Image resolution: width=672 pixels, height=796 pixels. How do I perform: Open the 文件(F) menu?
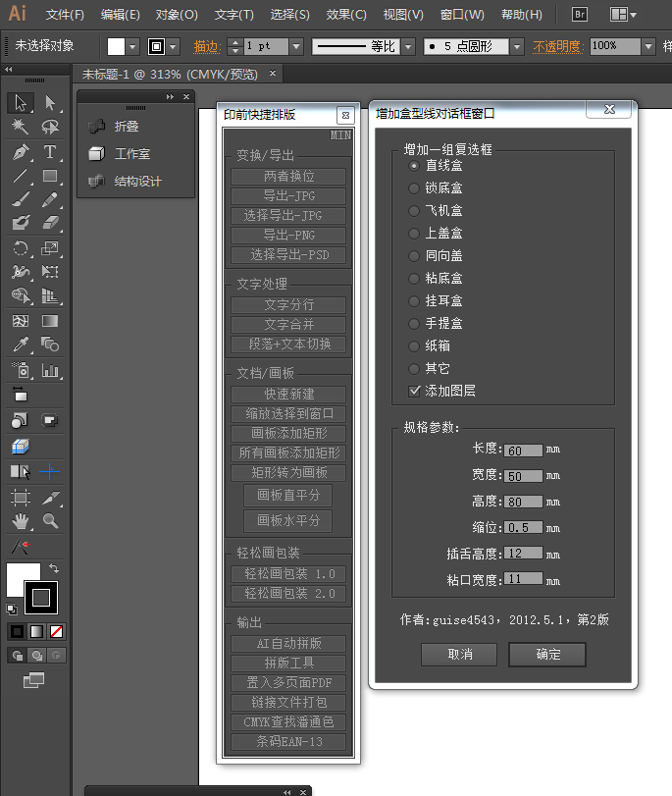(65, 15)
